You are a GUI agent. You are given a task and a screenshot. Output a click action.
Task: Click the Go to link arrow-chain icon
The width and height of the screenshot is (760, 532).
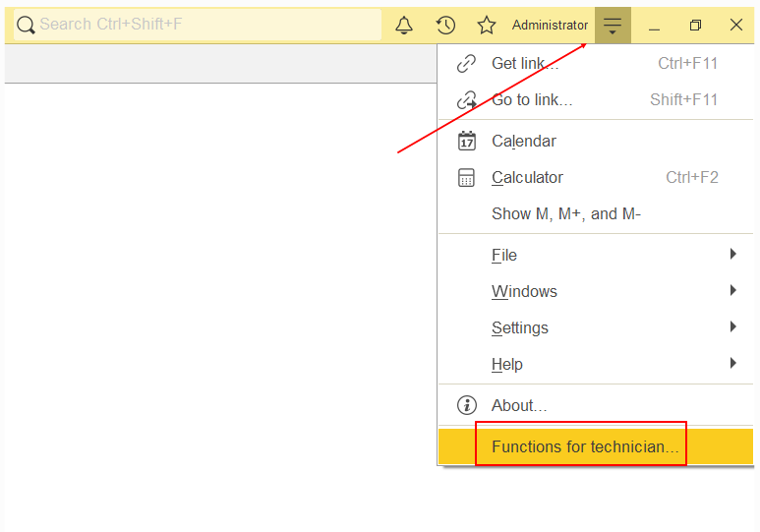tap(467, 100)
